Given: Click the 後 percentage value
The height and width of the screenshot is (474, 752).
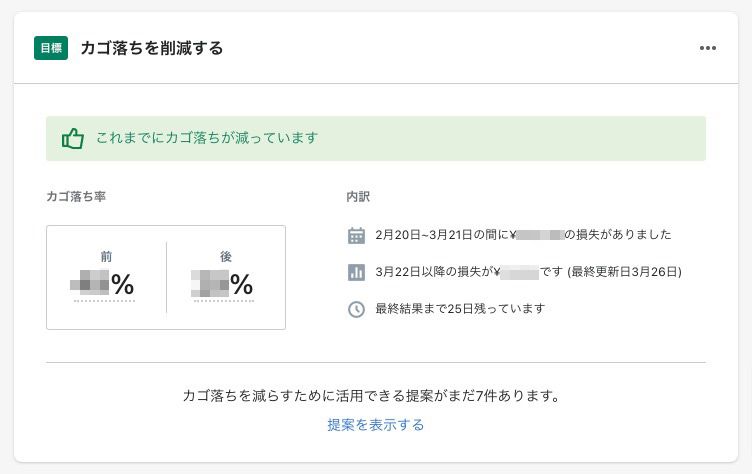Looking at the screenshot, I should point(223,285).
